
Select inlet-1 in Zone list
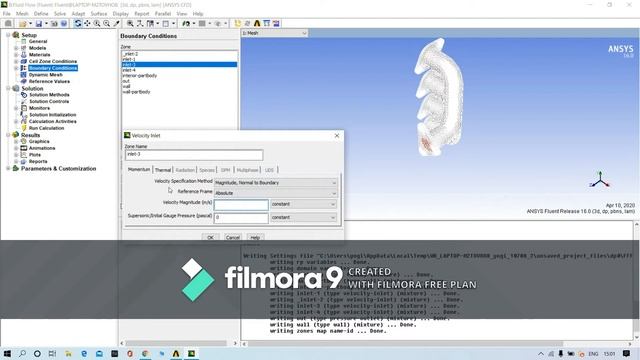click(x=179, y=59)
